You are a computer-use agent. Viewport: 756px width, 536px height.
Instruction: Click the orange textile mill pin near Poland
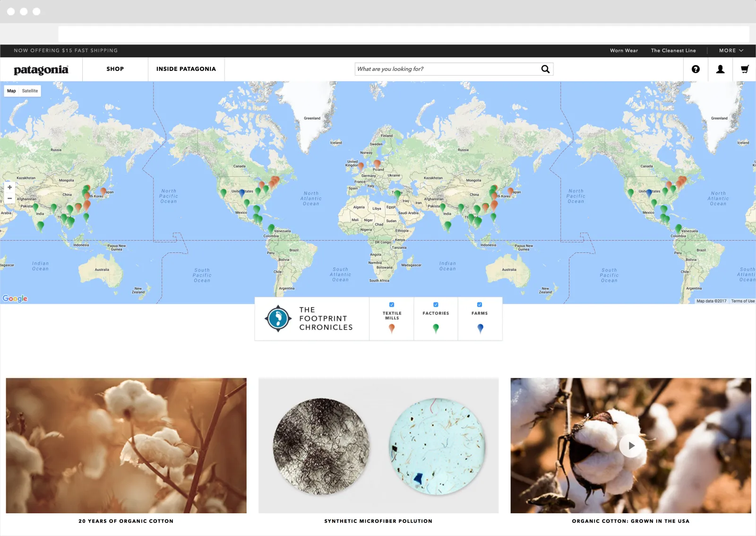[x=377, y=164]
